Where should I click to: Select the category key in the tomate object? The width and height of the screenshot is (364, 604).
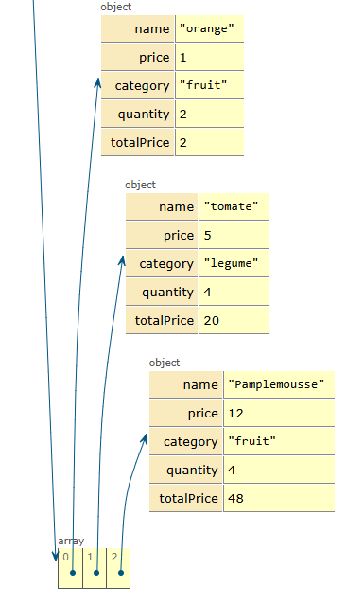[162, 263]
